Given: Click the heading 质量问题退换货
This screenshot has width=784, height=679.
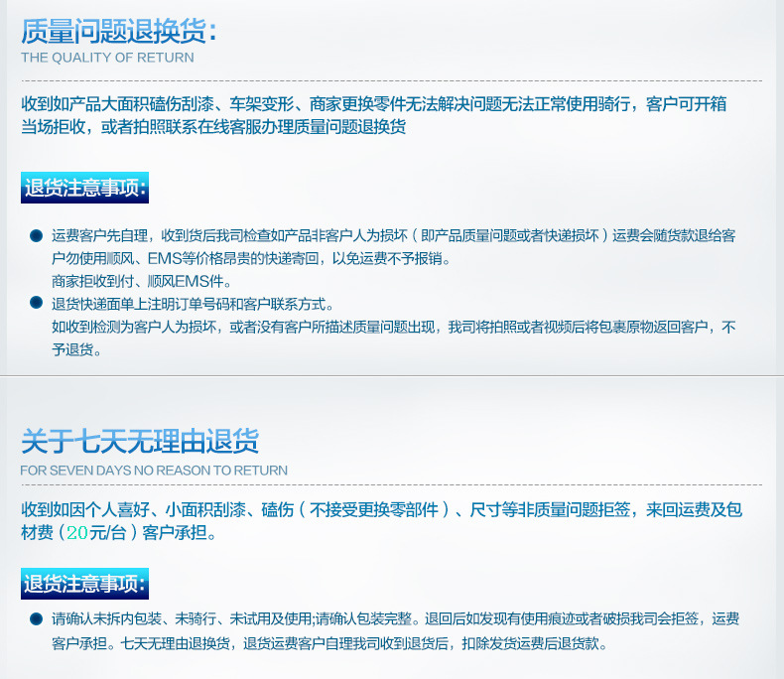Looking at the screenshot, I should point(119,31).
